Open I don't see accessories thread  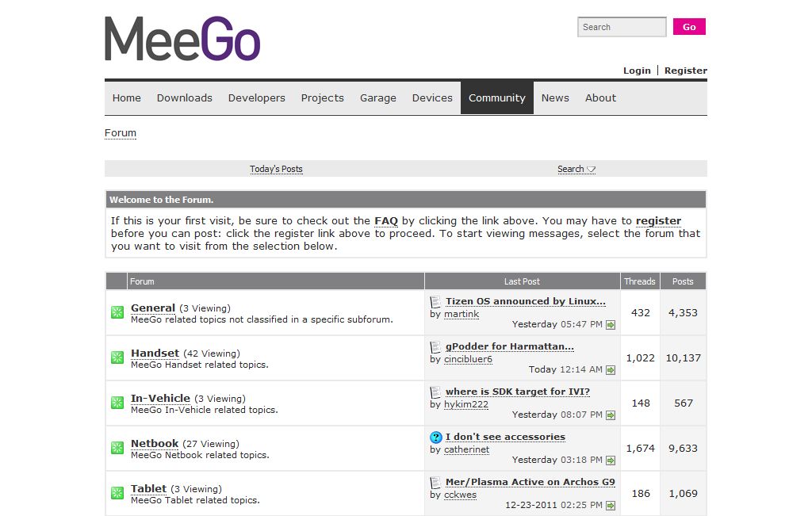click(505, 437)
